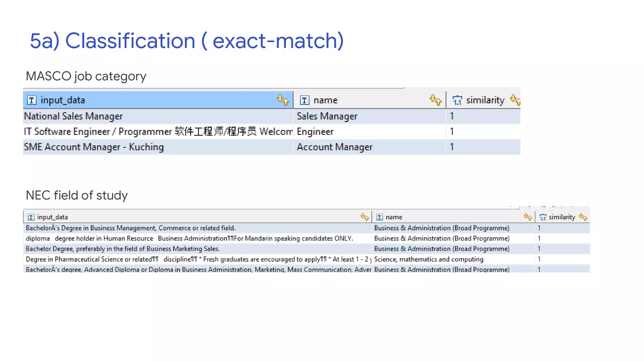
Task: Click text-type icon beside MASCO name column
Action: (304, 100)
